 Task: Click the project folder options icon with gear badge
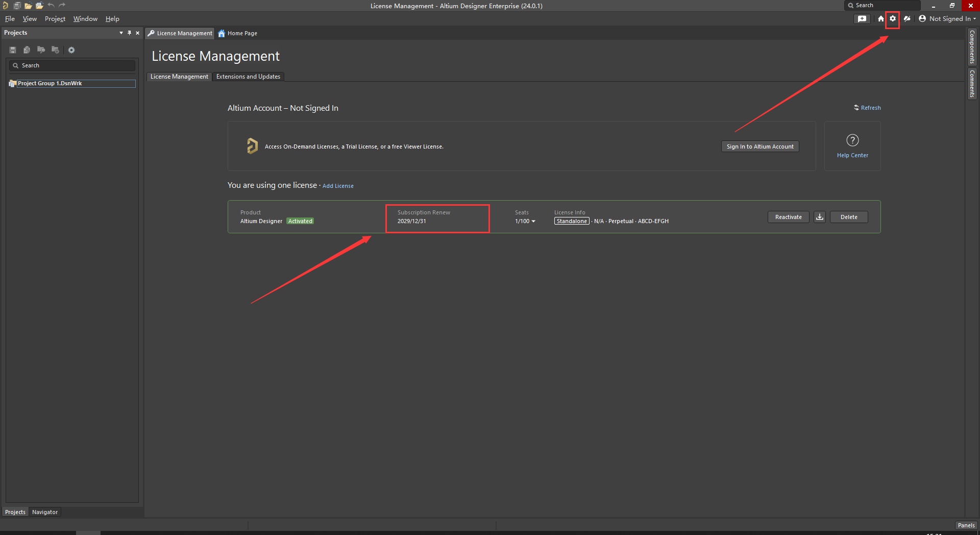55,50
